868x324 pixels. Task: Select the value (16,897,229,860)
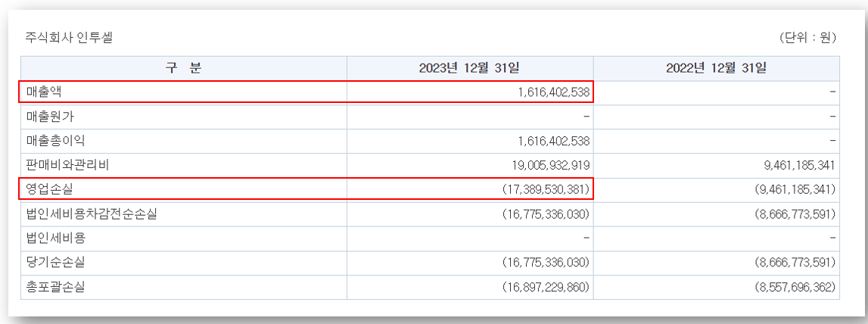coord(547,288)
